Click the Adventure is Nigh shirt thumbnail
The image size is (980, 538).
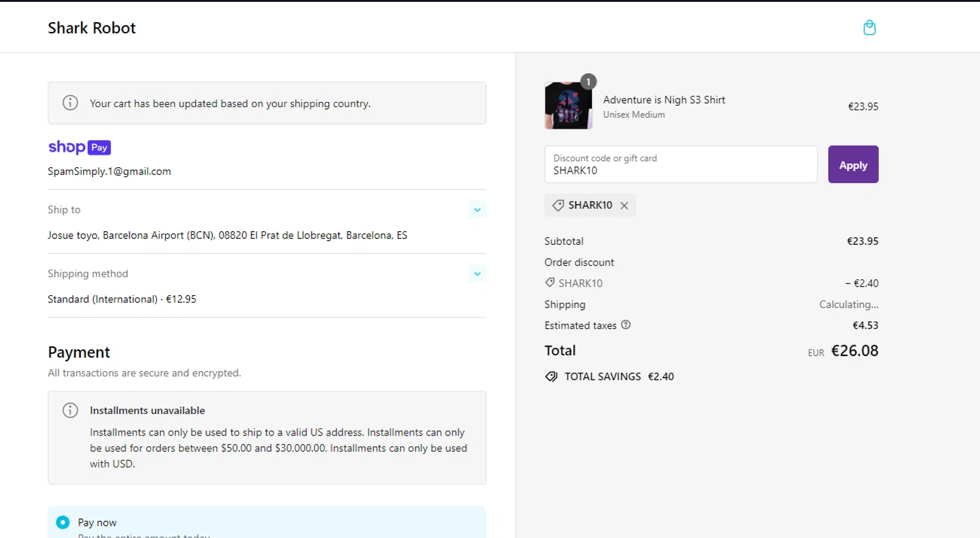click(568, 106)
